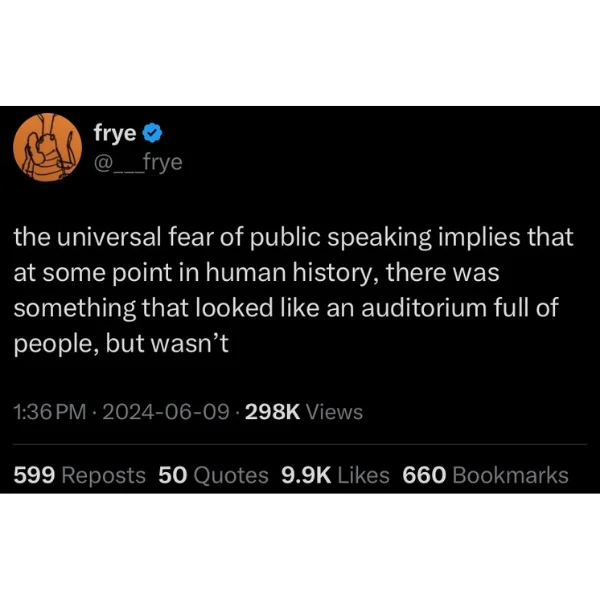Click the 599 repost count number
The height and width of the screenshot is (600, 600).
pos(34,475)
